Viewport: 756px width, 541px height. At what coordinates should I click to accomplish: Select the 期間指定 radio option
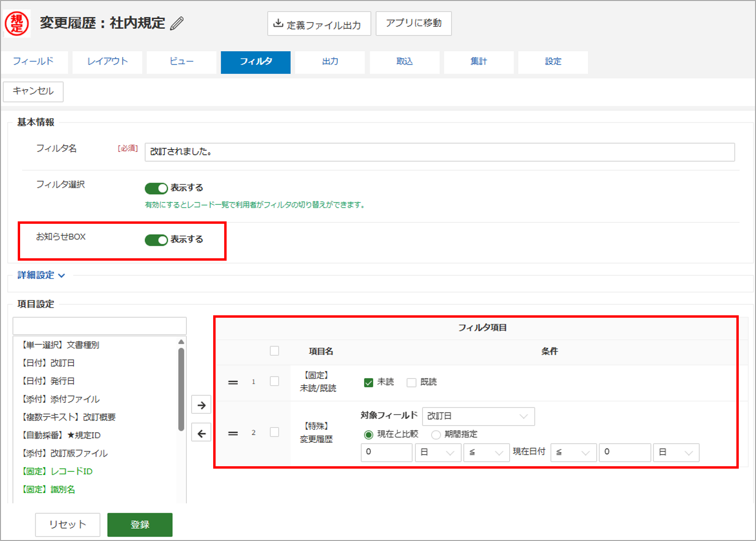[436, 435]
